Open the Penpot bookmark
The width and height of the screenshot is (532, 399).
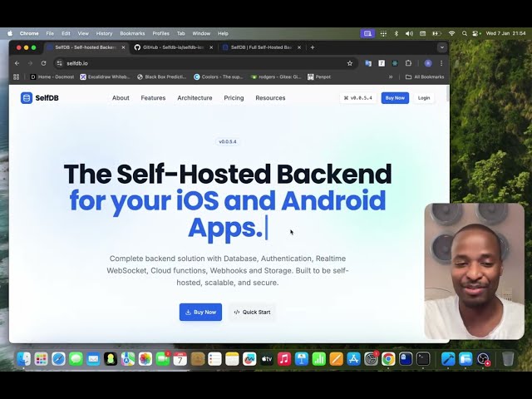coord(319,77)
